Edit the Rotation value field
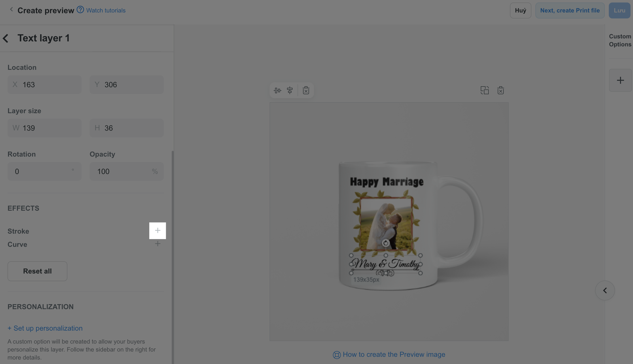 pyautogui.click(x=44, y=172)
